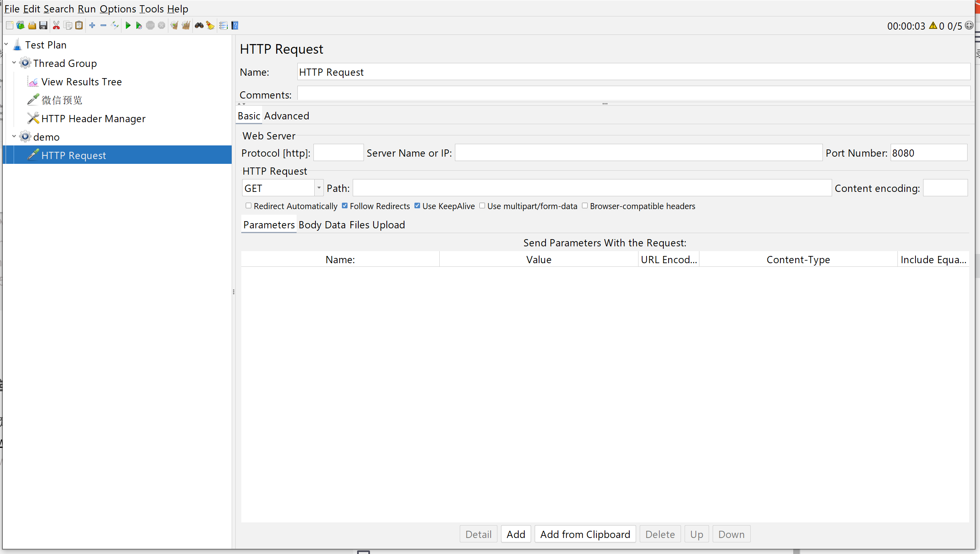Click the Save test plan icon

tap(43, 25)
